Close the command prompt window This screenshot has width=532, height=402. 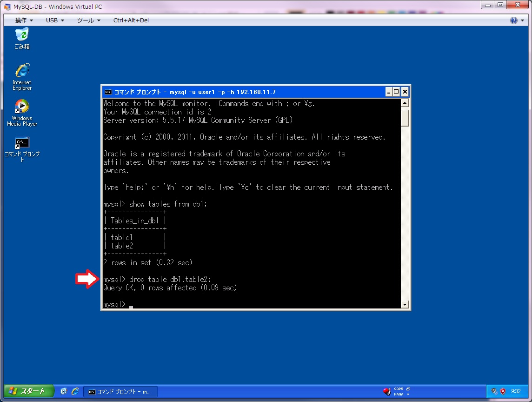(x=405, y=92)
